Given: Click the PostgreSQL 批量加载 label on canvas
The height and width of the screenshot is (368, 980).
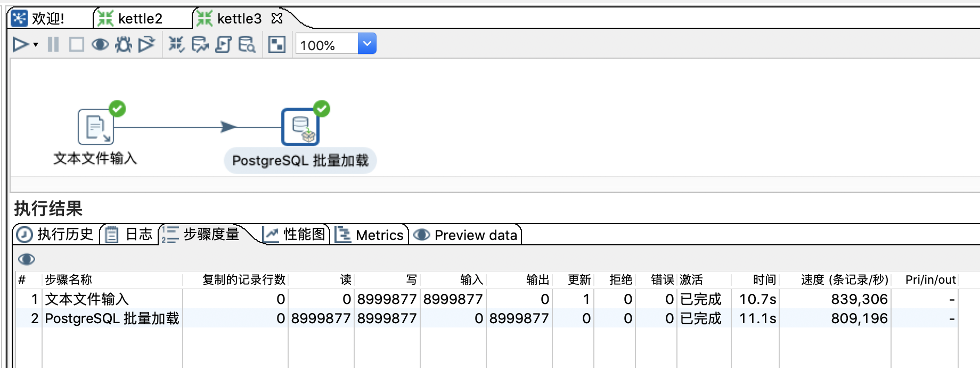Looking at the screenshot, I should [300, 161].
